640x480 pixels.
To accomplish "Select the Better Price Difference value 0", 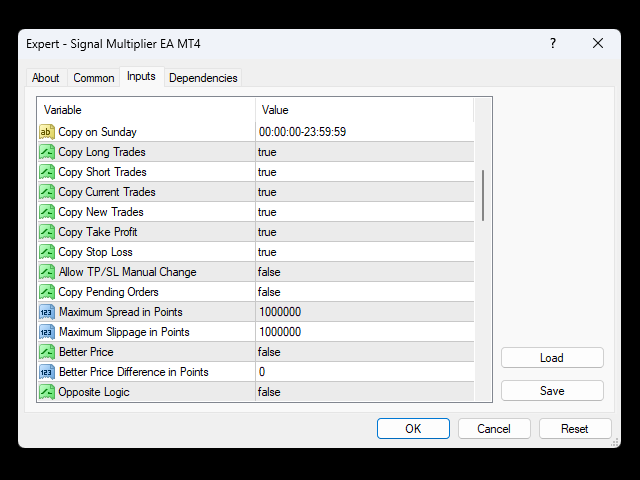I will click(262, 372).
